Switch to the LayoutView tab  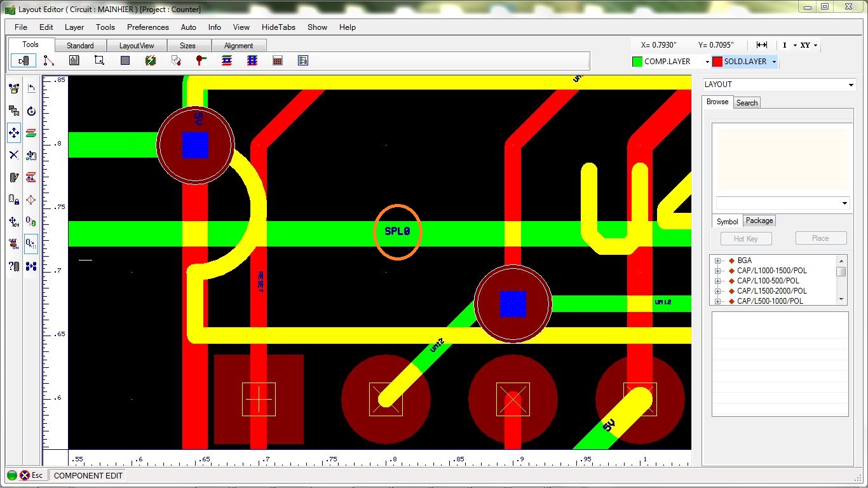click(137, 46)
